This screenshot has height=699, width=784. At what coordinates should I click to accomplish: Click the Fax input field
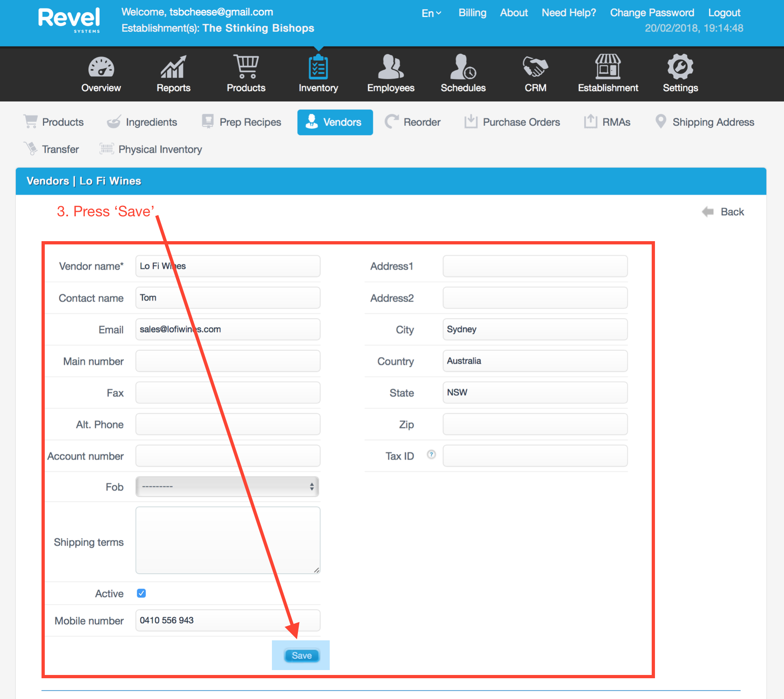click(x=228, y=393)
